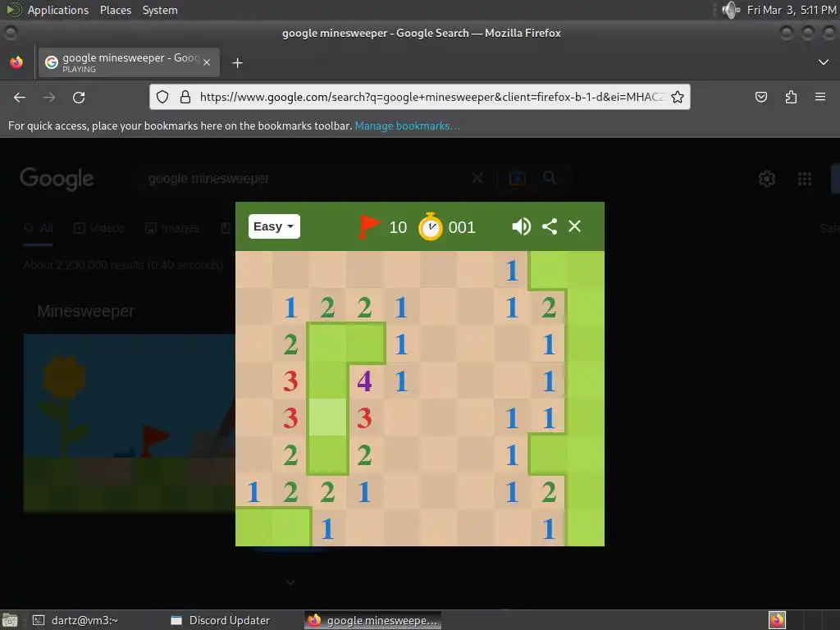Viewport: 840px width, 630px height.
Task: List all tabs dropdown arrow
Action: tap(824, 62)
